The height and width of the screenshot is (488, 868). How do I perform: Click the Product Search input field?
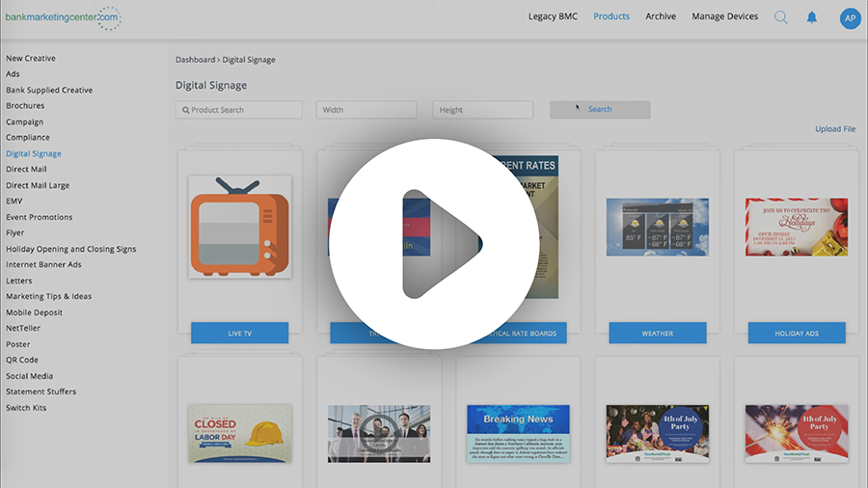tap(239, 110)
